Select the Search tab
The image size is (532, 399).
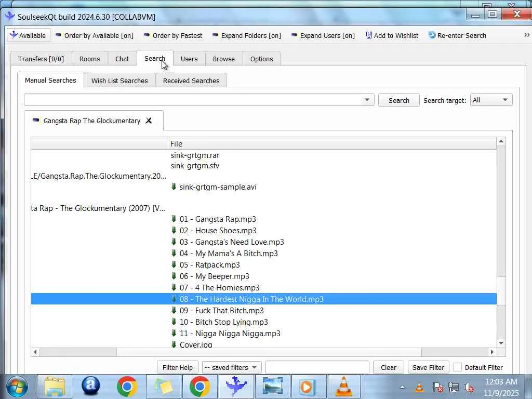pos(155,58)
